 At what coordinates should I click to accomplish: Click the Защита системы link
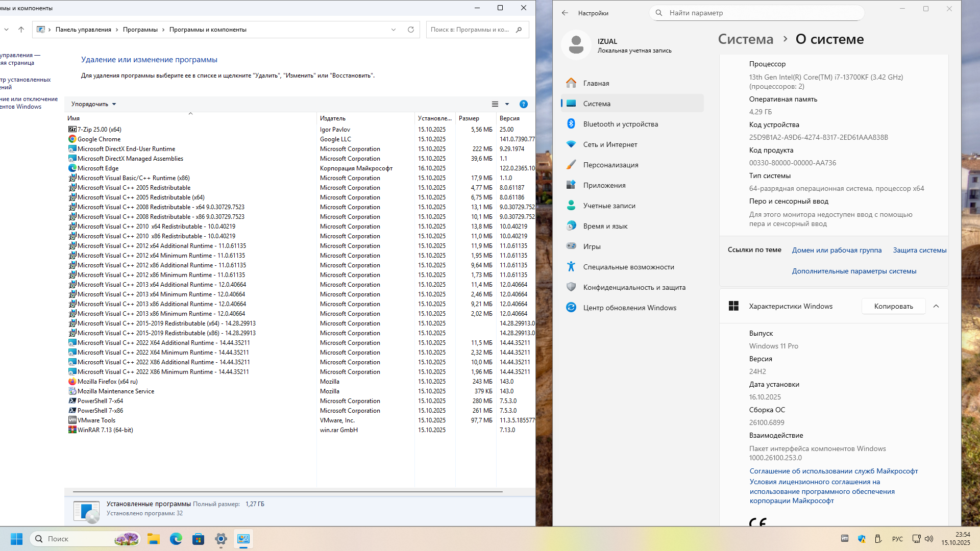pos(919,250)
